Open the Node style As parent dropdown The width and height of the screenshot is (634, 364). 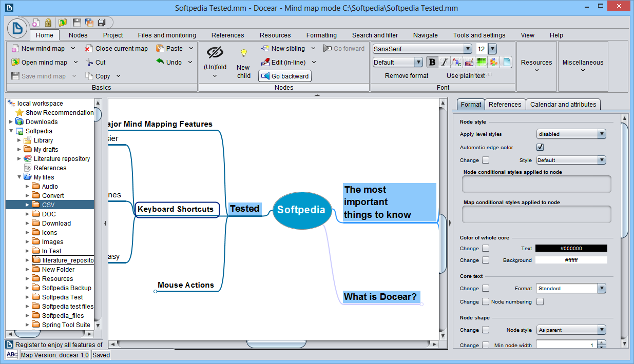pos(571,330)
